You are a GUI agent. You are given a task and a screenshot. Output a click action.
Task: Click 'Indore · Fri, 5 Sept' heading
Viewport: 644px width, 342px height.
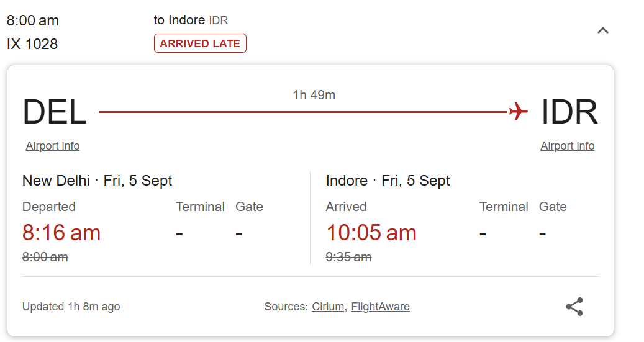(388, 181)
